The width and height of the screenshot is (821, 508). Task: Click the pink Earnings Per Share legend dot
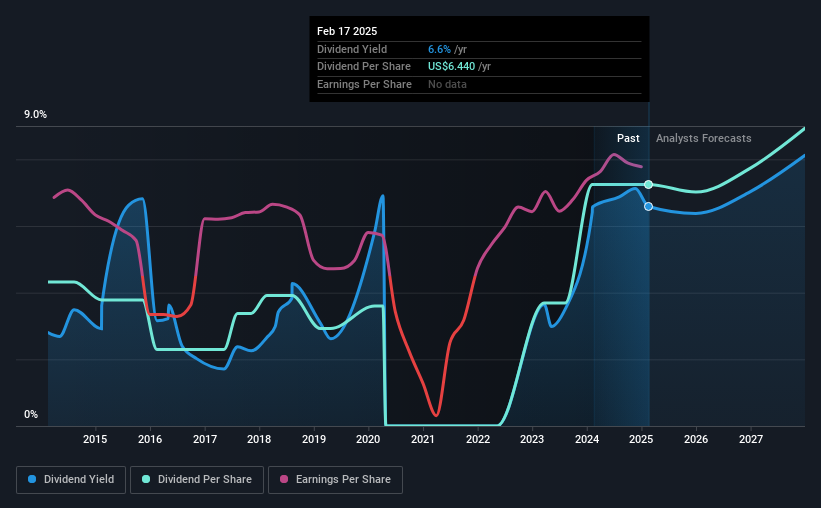284,479
